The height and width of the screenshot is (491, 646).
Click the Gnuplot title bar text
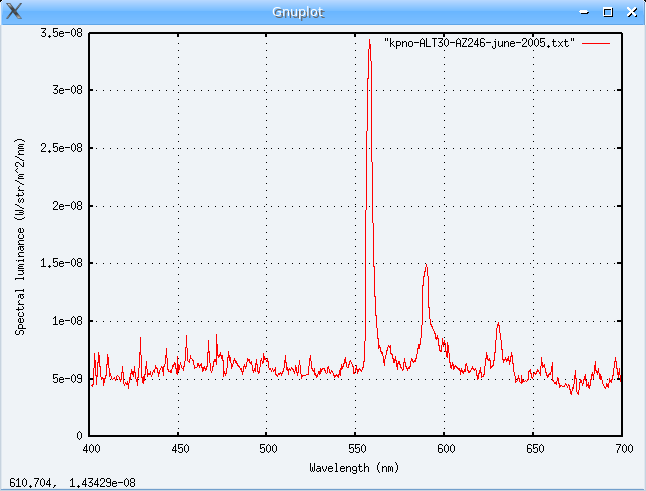click(x=323, y=12)
